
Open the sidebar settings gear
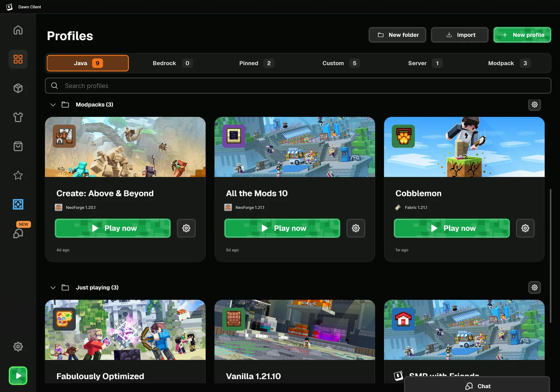pyautogui.click(x=18, y=347)
